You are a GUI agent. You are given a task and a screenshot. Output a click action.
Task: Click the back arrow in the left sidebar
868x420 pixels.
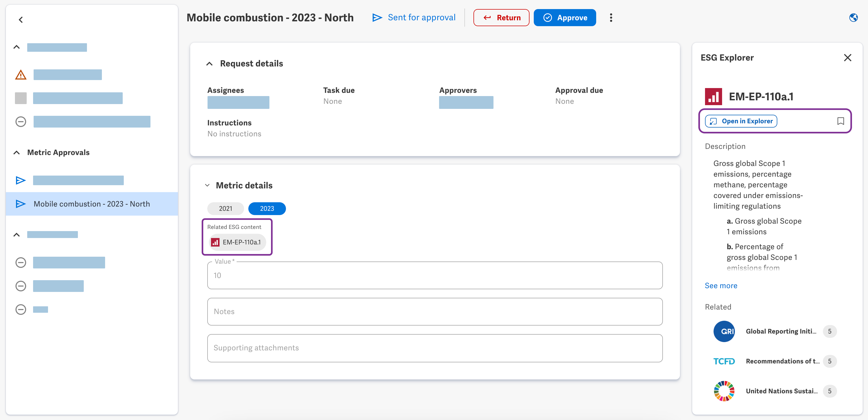tap(21, 19)
